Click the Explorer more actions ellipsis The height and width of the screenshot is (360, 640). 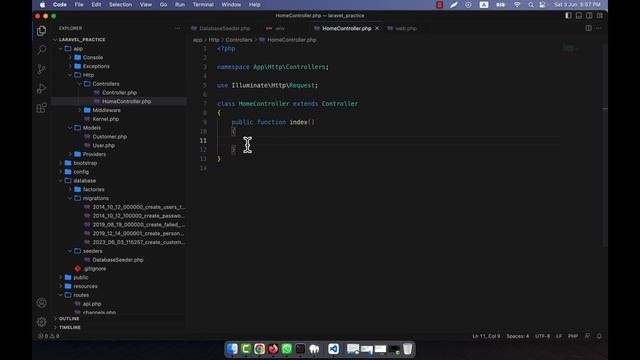click(x=177, y=28)
